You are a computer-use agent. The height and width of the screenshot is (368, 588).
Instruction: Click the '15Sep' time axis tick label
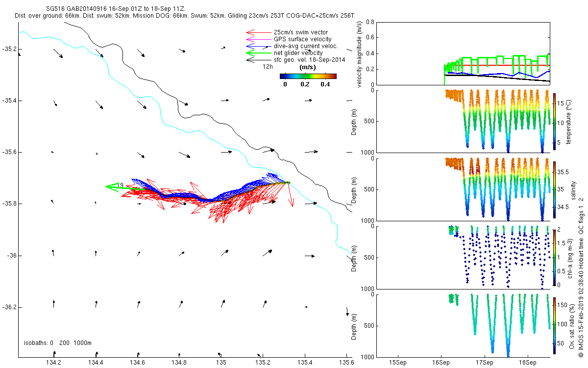[x=397, y=363]
